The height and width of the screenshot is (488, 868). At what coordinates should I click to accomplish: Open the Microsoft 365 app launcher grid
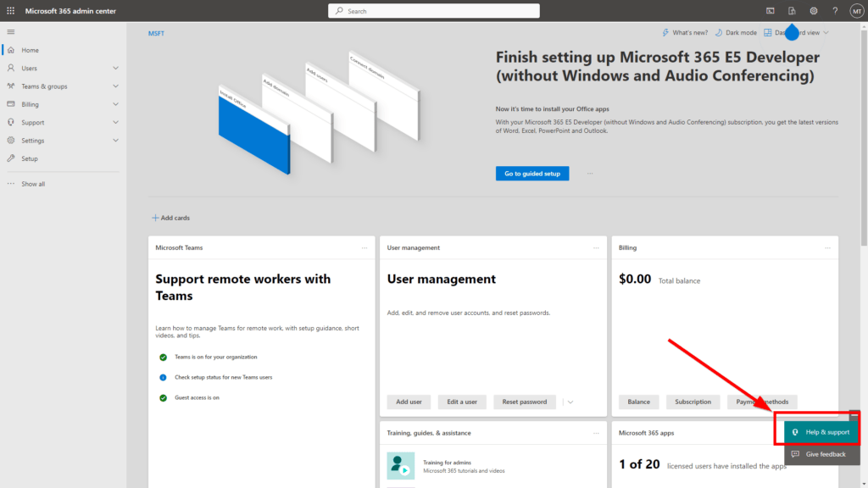pos(9,10)
